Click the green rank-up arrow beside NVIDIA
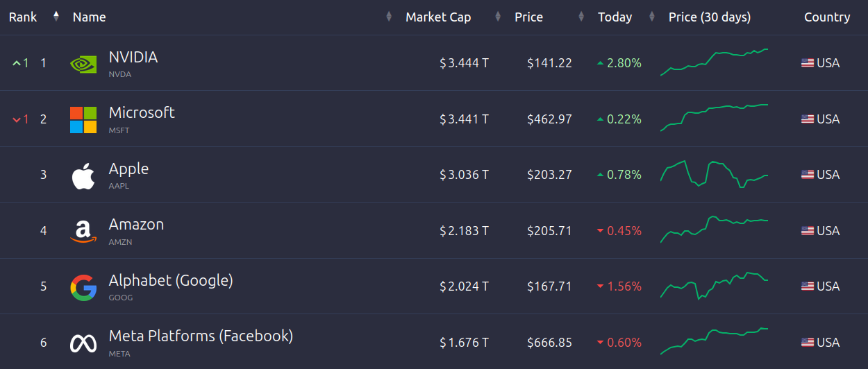 17,63
